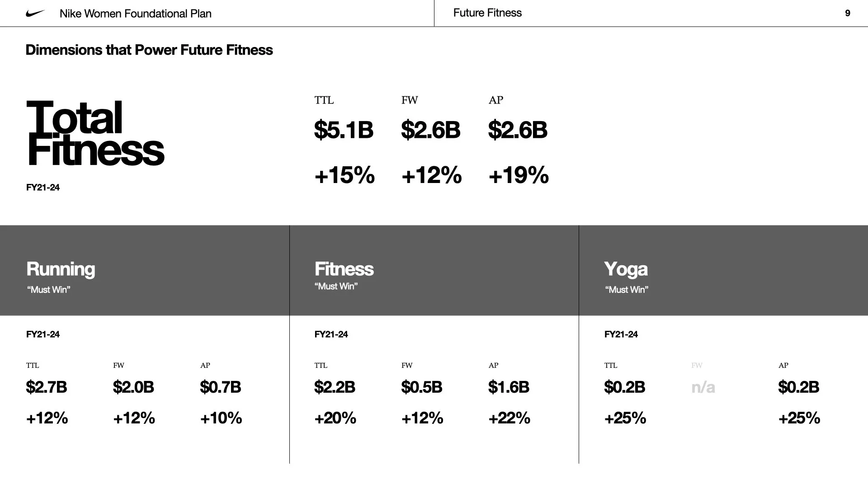Select the Nike Women Foundational Plan title
This screenshot has height=488, width=868.
coord(135,14)
